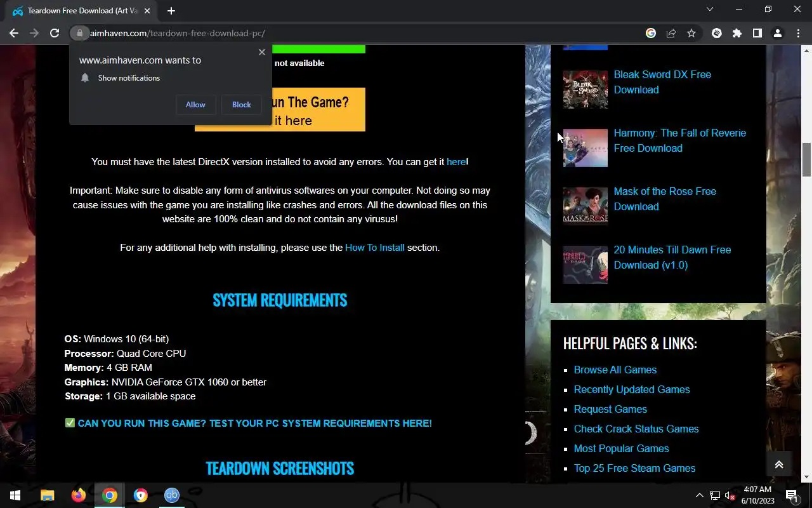The height and width of the screenshot is (508, 812).
Task: Toggle the browser side panel
Action: [x=757, y=33]
